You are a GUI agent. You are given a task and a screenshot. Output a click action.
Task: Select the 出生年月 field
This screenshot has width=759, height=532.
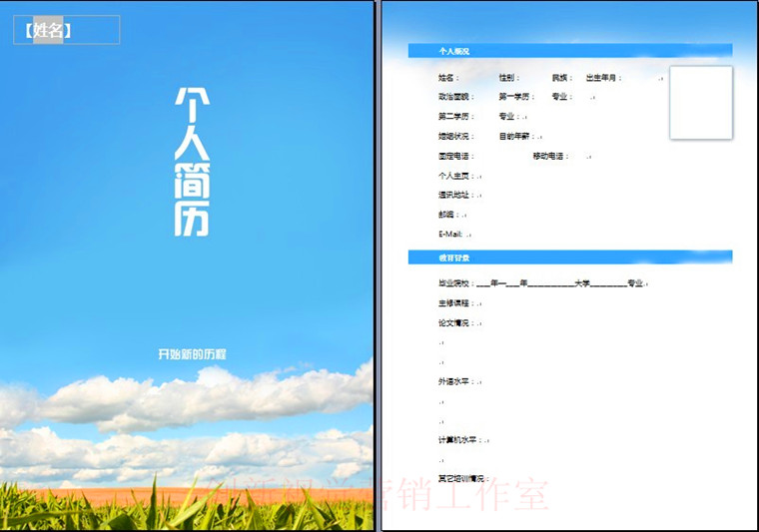tap(603, 78)
